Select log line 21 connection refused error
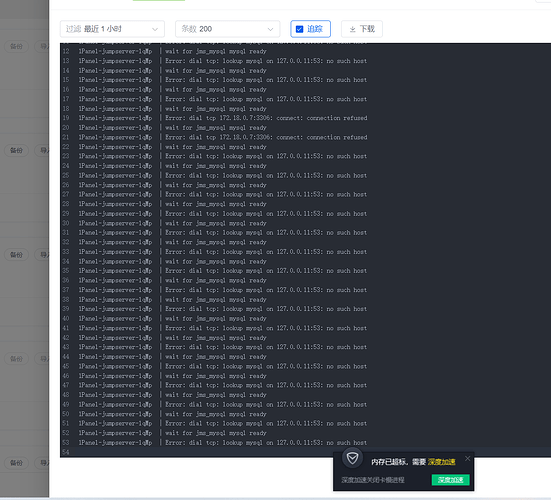Viewport: 551px width, 500px height. click(266, 137)
